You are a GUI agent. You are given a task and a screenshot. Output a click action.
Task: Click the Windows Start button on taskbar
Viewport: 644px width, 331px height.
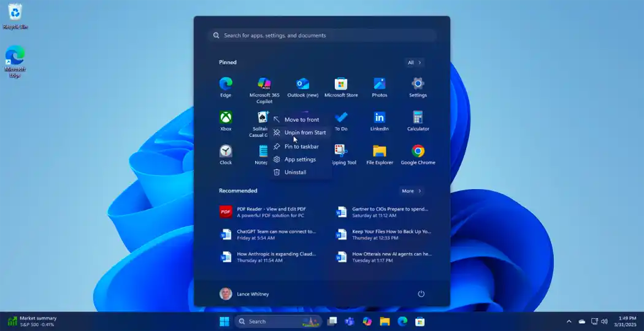point(224,322)
